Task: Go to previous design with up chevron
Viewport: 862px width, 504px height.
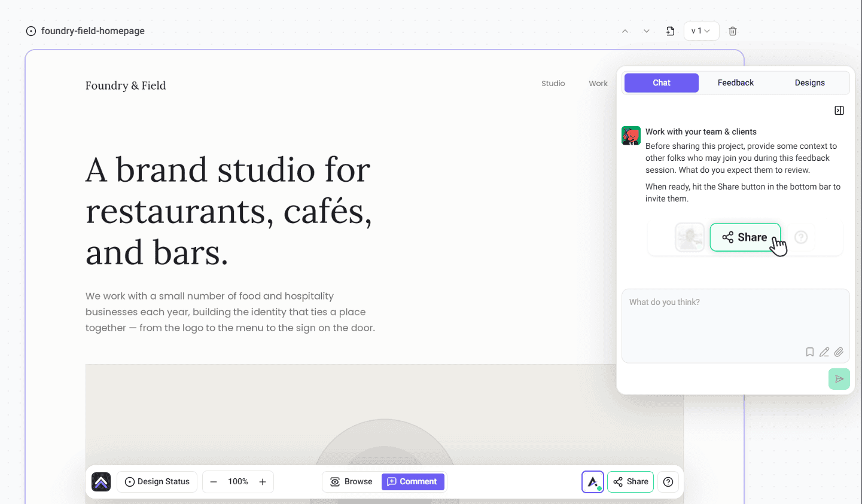Action: (625, 31)
